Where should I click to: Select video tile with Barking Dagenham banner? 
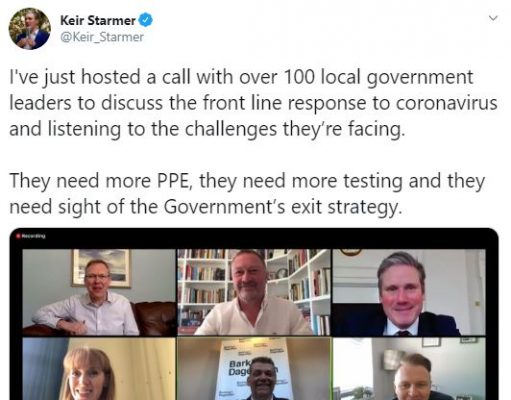(x=254, y=369)
